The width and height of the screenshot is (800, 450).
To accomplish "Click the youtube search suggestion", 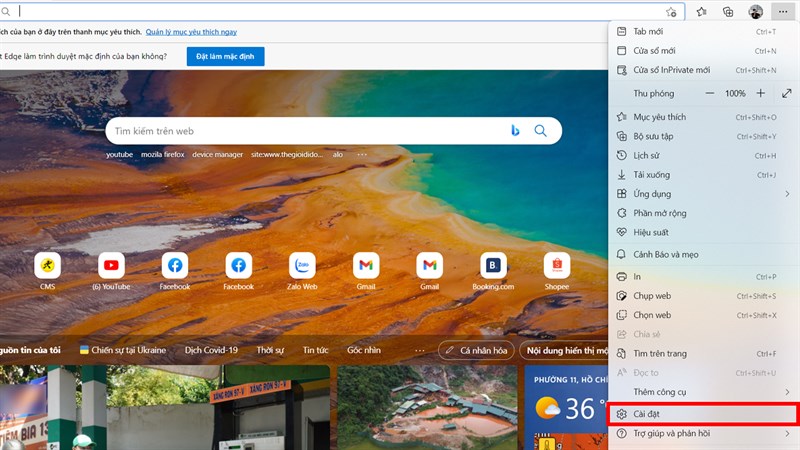I will (x=119, y=155).
